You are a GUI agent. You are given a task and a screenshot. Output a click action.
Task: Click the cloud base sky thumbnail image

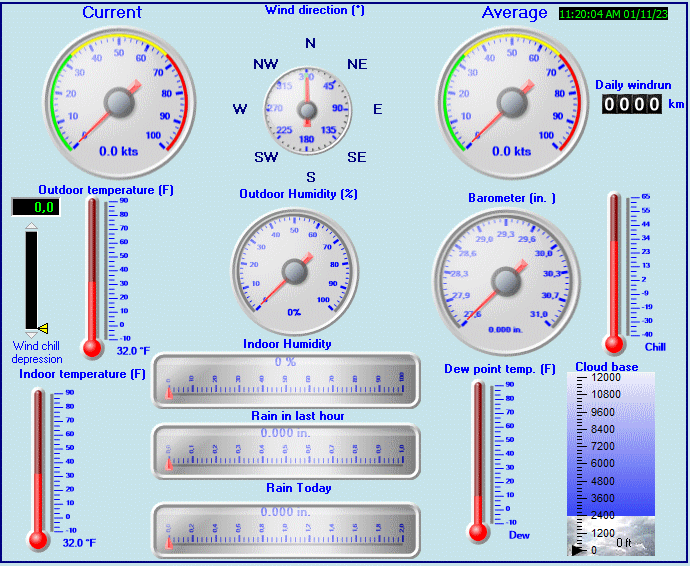pyautogui.click(x=611, y=536)
